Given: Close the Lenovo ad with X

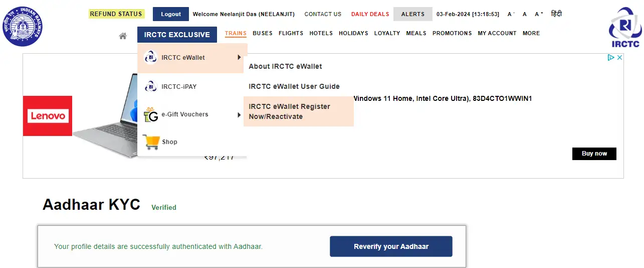Looking at the screenshot, I should point(619,58).
